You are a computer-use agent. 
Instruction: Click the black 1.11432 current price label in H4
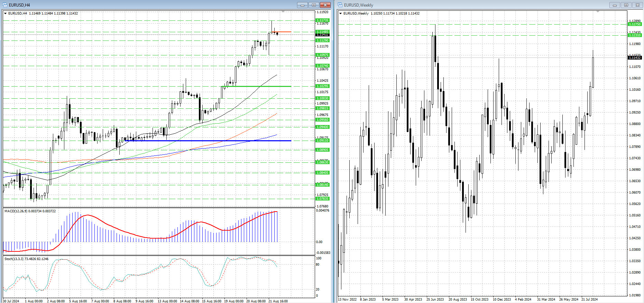(323, 35)
